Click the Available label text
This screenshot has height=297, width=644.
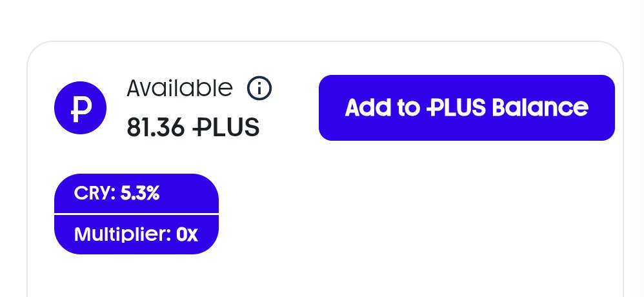pos(179,88)
